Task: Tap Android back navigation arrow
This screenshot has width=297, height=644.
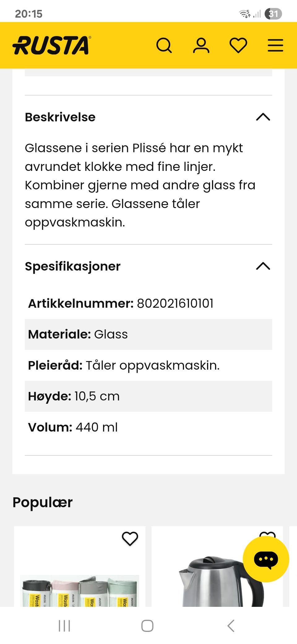Action: [x=231, y=625]
